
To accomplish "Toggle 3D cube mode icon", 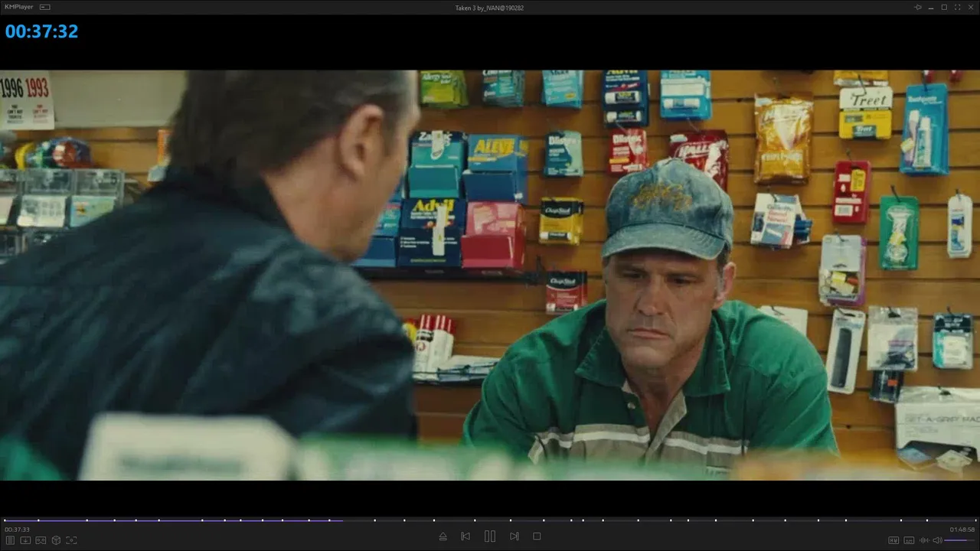I will pyautogui.click(x=56, y=540).
